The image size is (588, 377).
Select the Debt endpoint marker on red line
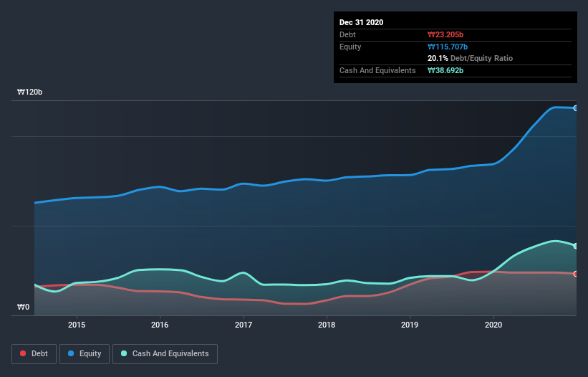click(x=576, y=274)
